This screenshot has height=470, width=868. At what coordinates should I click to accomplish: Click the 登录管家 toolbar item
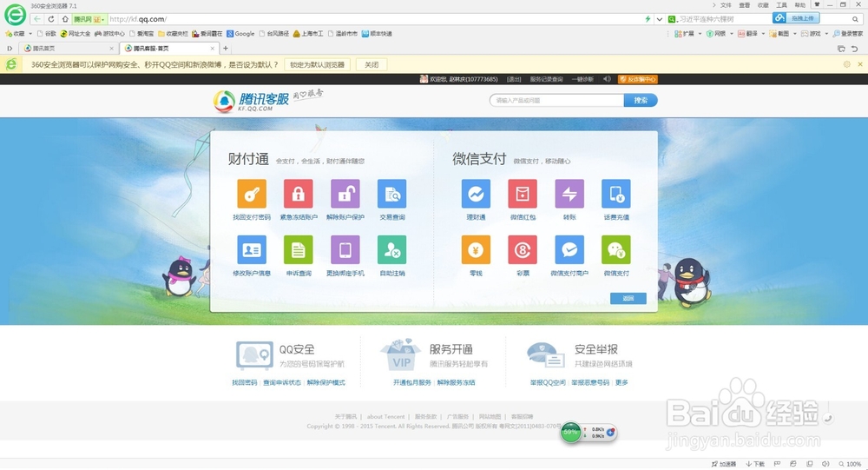[848, 34]
